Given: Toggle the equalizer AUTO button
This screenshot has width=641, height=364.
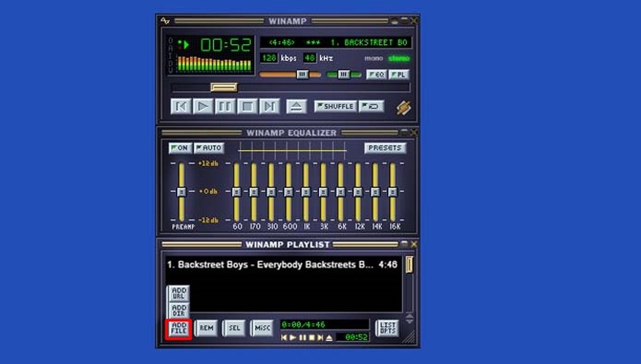Looking at the screenshot, I should [x=209, y=148].
